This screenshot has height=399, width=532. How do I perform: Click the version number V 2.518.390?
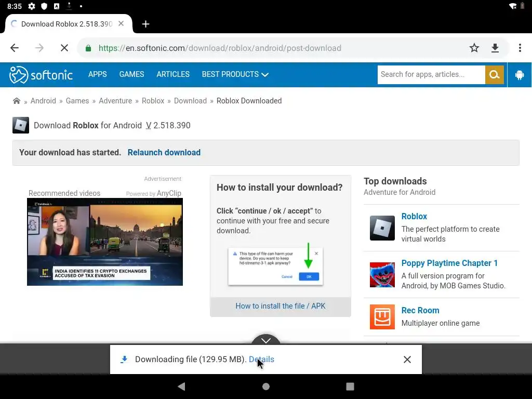(x=168, y=126)
